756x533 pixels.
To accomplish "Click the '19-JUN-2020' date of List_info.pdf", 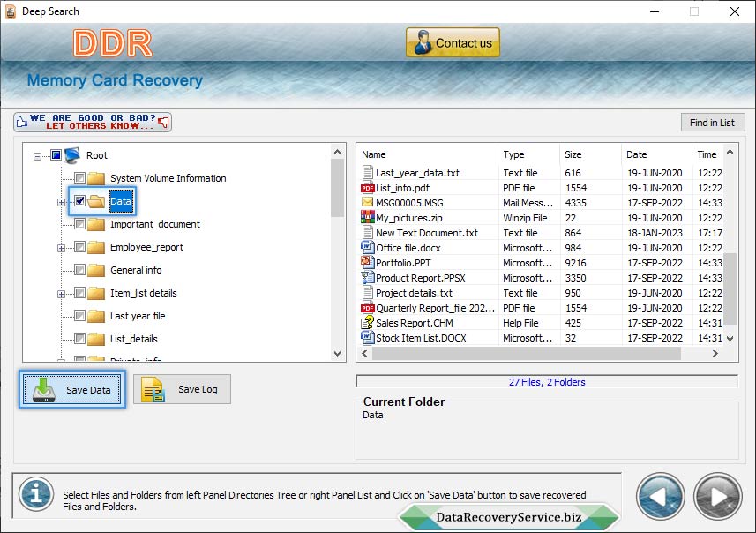I will (655, 188).
